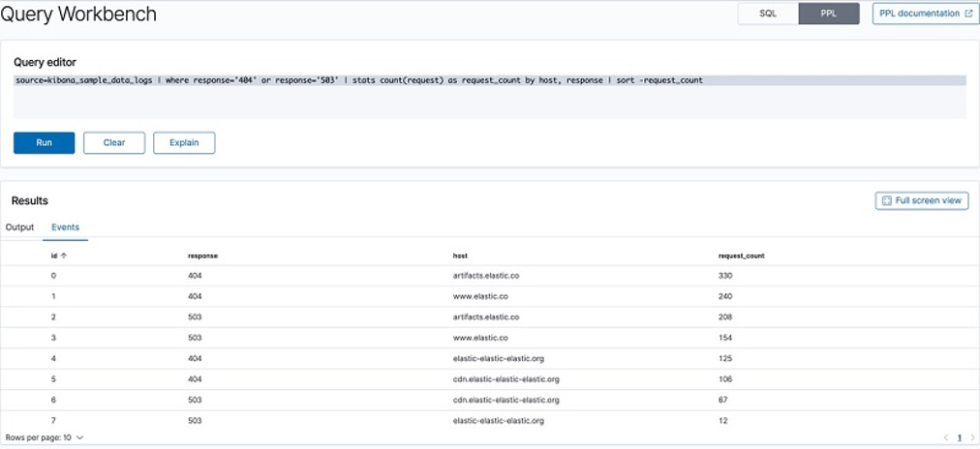Click host elastic-elastic-elastic.org in row 7
The image size is (980, 449).
pos(498,420)
